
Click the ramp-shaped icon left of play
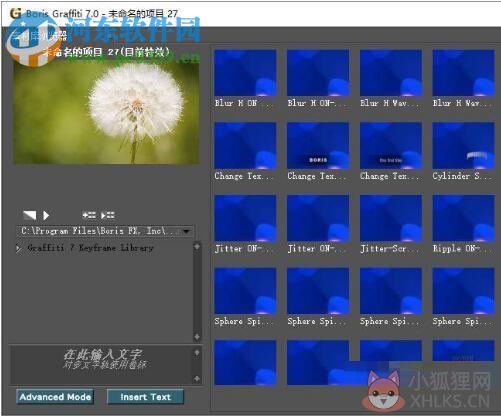tap(29, 215)
